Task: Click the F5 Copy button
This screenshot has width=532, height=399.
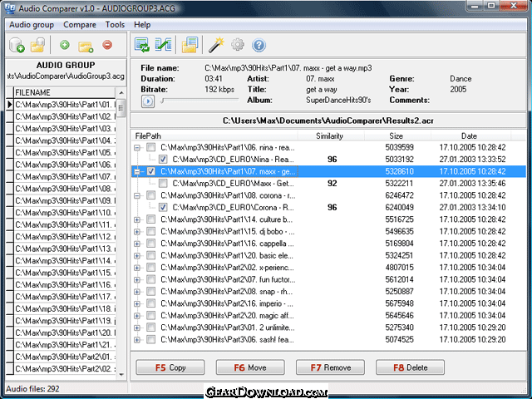Action: (x=170, y=367)
